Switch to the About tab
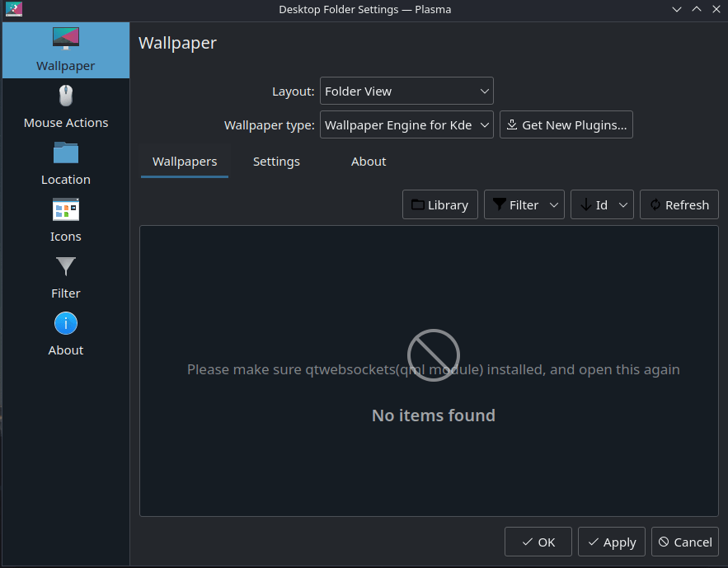This screenshot has width=728, height=568. [x=369, y=161]
